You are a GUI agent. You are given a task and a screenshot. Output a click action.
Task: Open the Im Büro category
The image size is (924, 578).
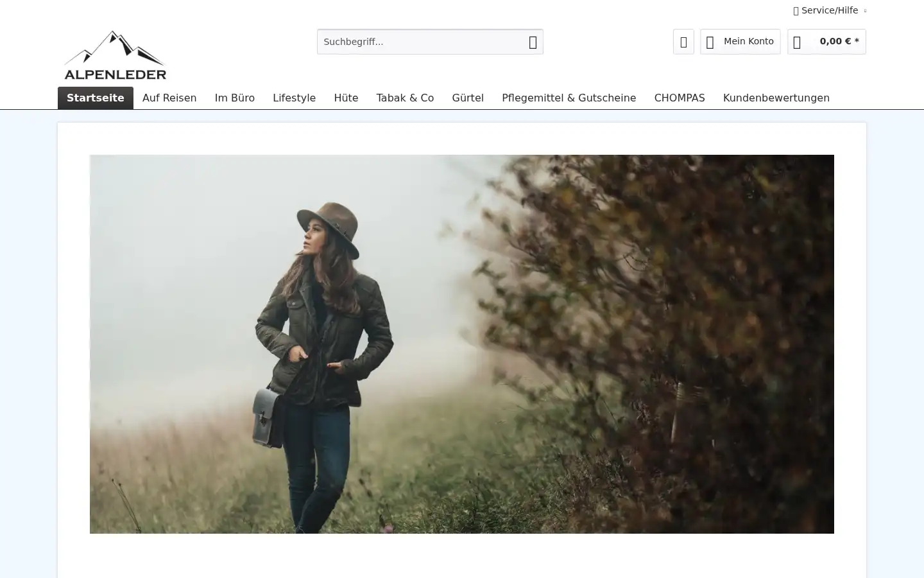tap(235, 98)
